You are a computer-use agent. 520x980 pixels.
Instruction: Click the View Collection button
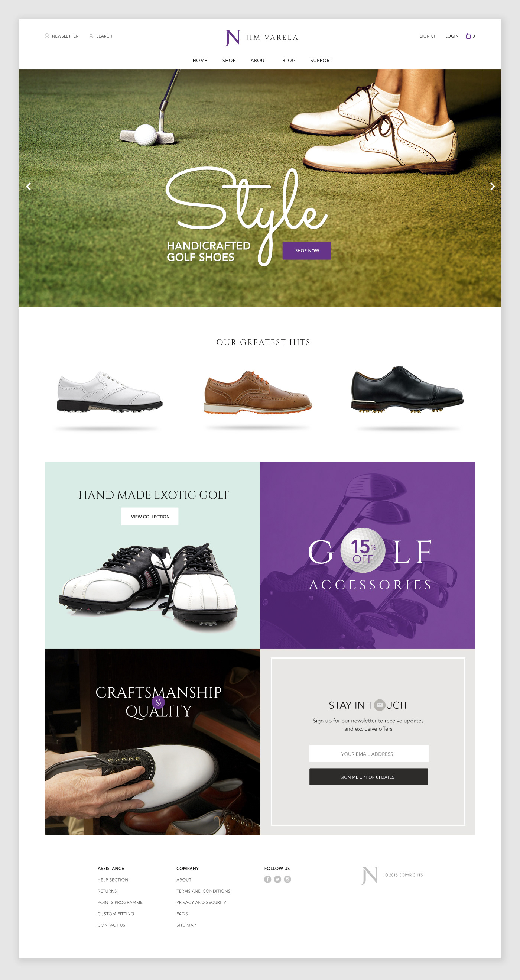pyautogui.click(x=150, y=517)
